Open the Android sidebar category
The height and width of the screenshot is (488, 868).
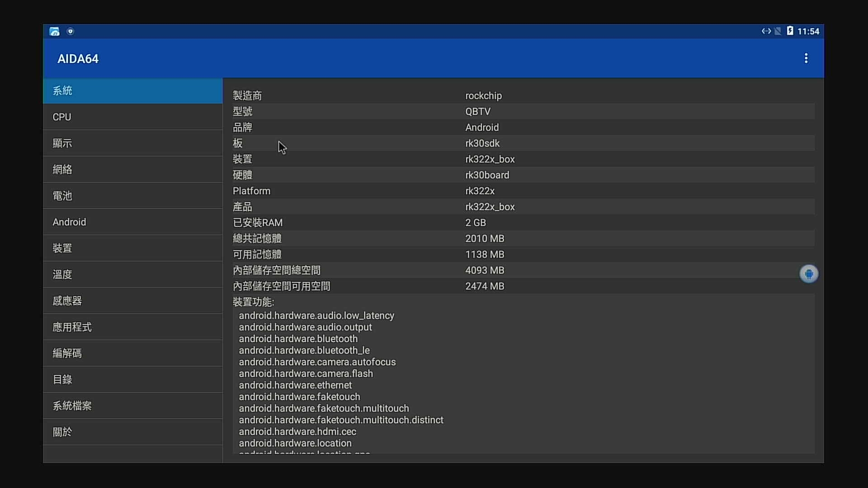[x=133, y=222]
